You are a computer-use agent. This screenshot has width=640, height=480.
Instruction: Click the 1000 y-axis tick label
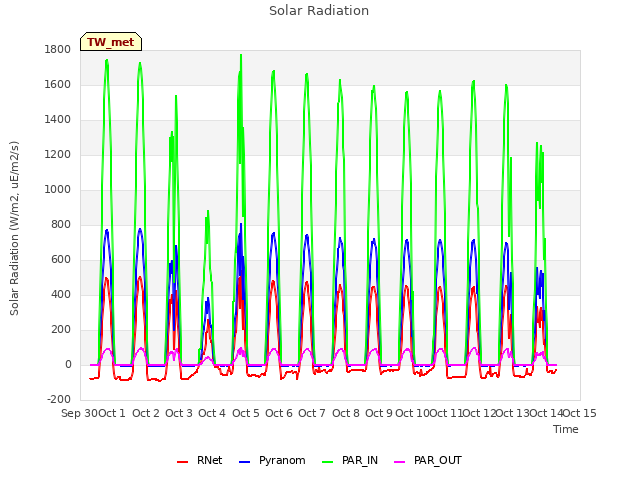(x=58, y=189)
